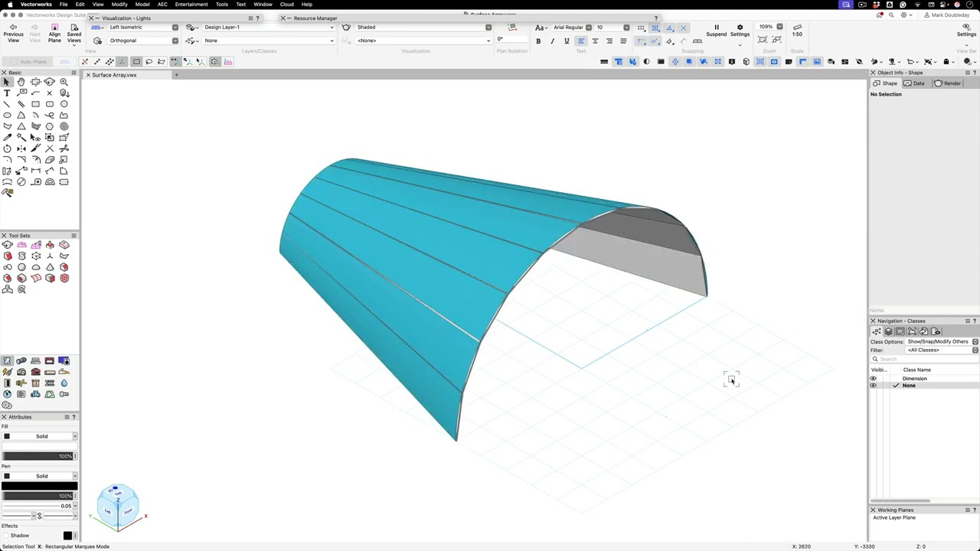Select the Rounded Rectangle tool
Viewport: 980px width, 551px height.
[50, 104]
